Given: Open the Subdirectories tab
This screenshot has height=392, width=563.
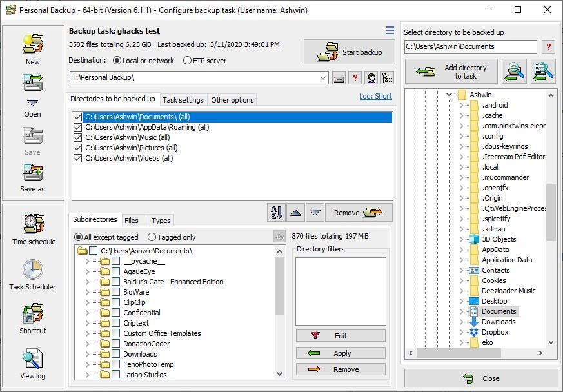Looking at the screenshot, I should click(95, 219).
